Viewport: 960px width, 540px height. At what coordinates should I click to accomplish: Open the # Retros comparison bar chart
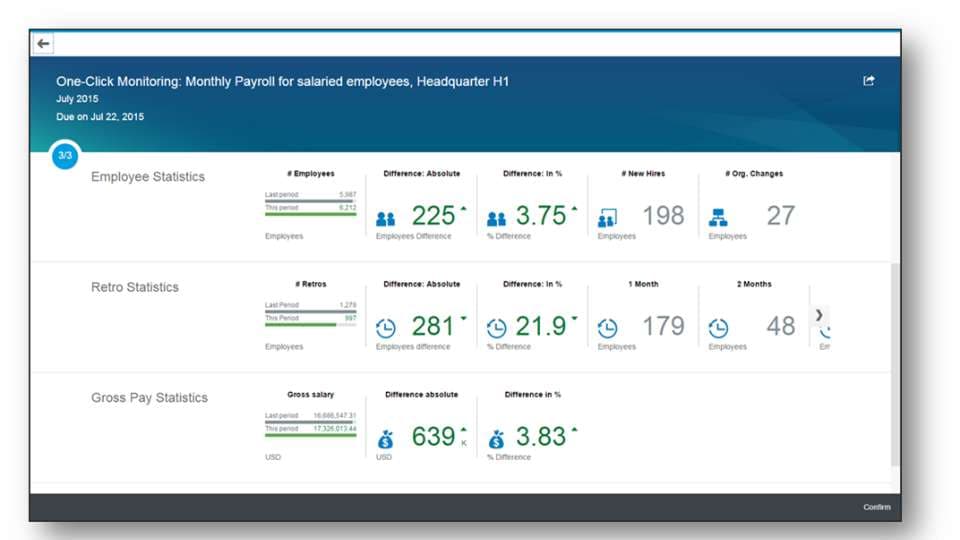[x=310, y=314]
